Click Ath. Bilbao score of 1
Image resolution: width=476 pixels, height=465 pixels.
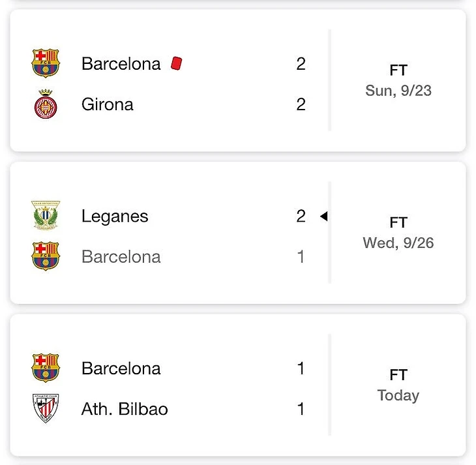point(301,409)
